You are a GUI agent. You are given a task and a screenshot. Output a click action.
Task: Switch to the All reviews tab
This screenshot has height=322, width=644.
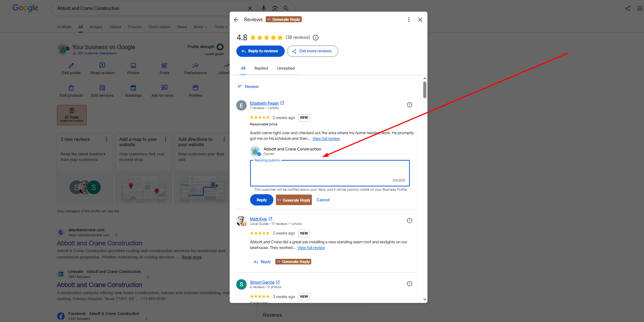pos(243,68)
